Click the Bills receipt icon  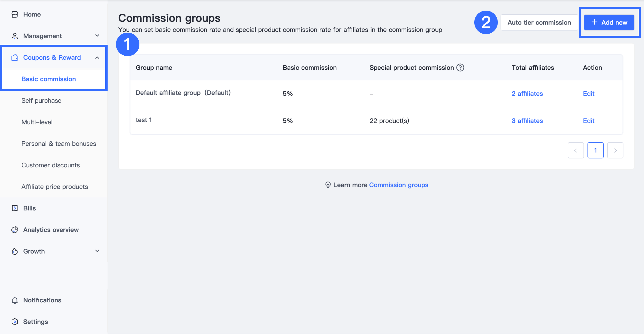pyautogui.click(x=15, y=208)
